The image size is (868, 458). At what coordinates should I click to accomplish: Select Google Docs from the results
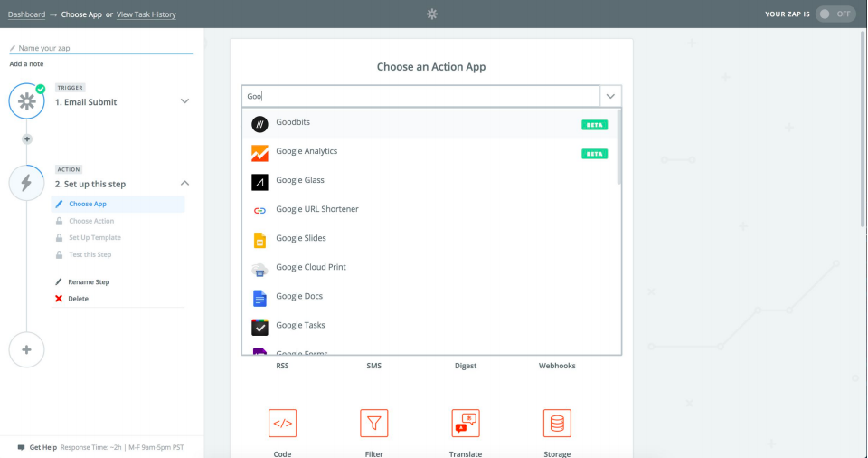tap(429, 298)
